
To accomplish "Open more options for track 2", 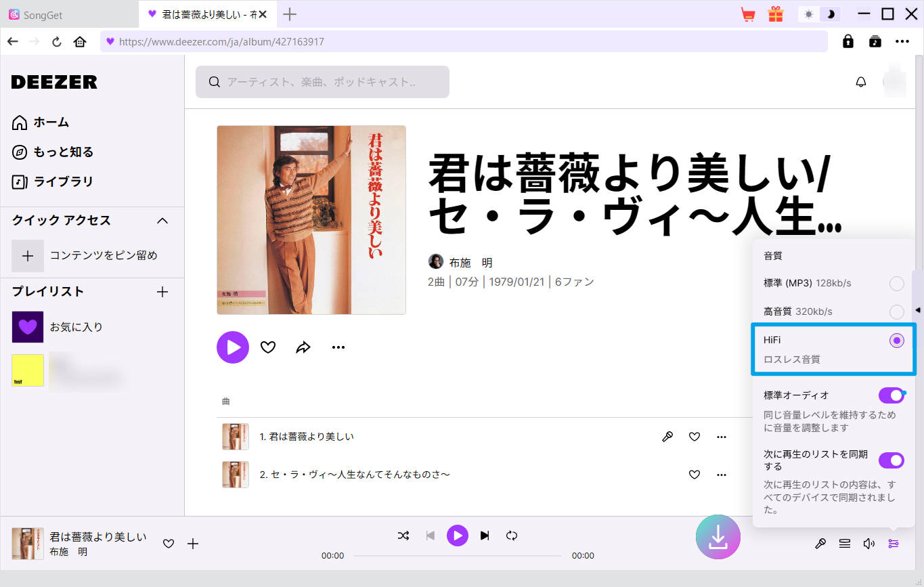I will click(x=722, y=475).
